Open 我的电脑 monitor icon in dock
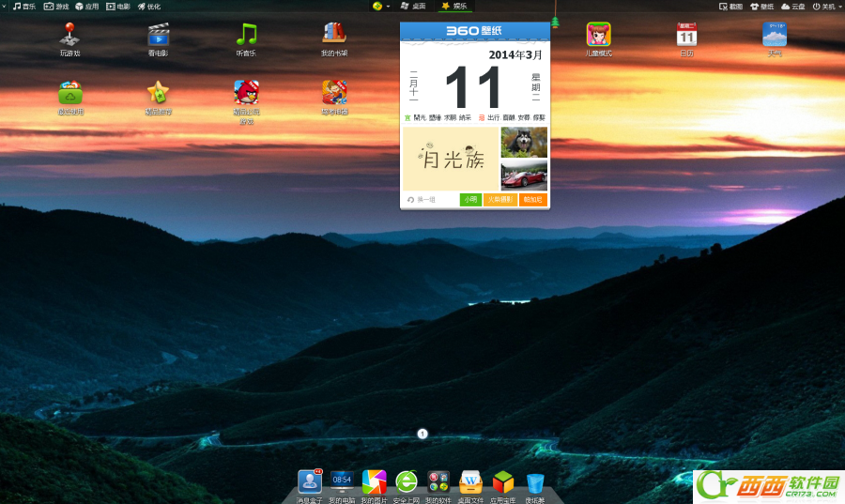 click(x=342, y=481)
